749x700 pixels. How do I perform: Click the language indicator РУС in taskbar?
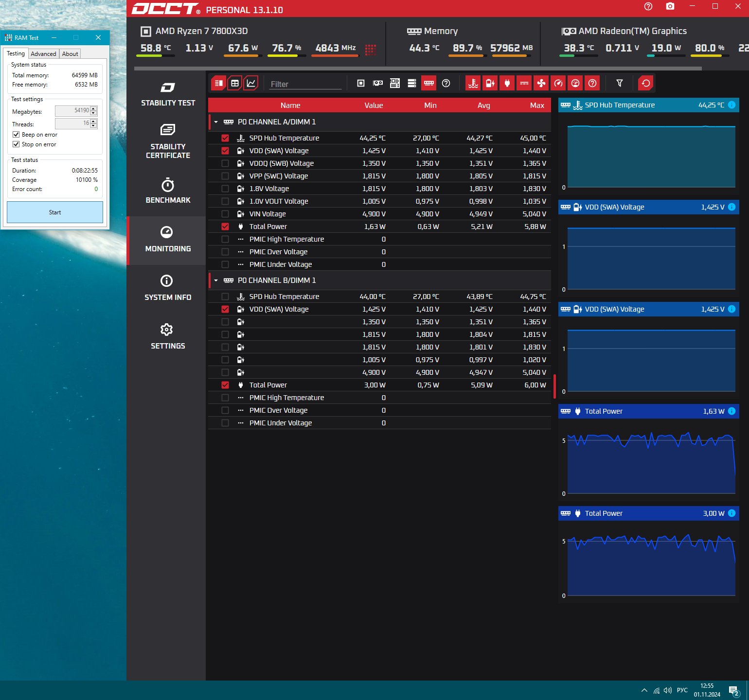coord(682,690)
